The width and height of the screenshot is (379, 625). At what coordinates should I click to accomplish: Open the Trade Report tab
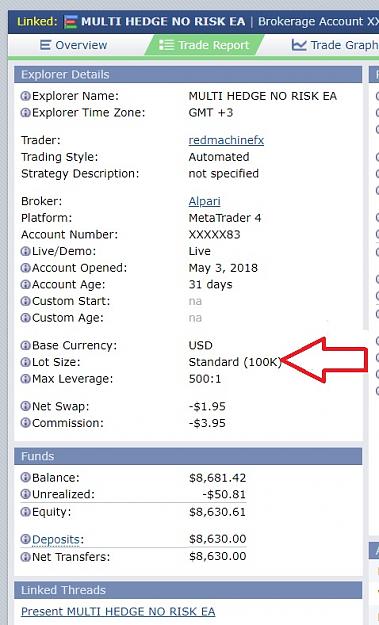click(204, 45)
